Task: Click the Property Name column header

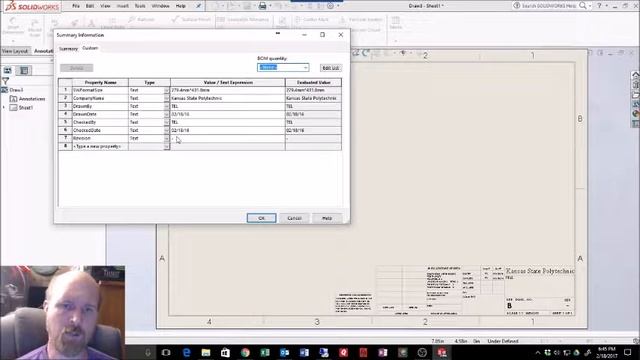Action: (100, 82)
